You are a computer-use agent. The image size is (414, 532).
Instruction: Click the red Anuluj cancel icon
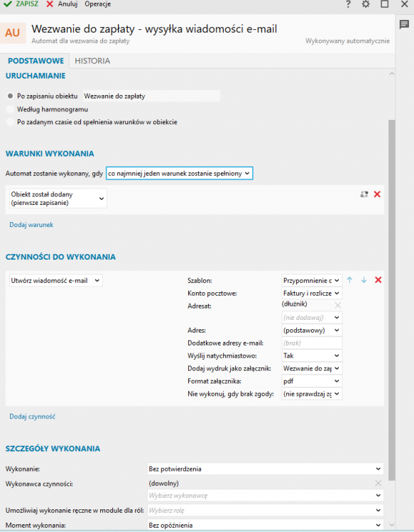(x=50, y=4)
